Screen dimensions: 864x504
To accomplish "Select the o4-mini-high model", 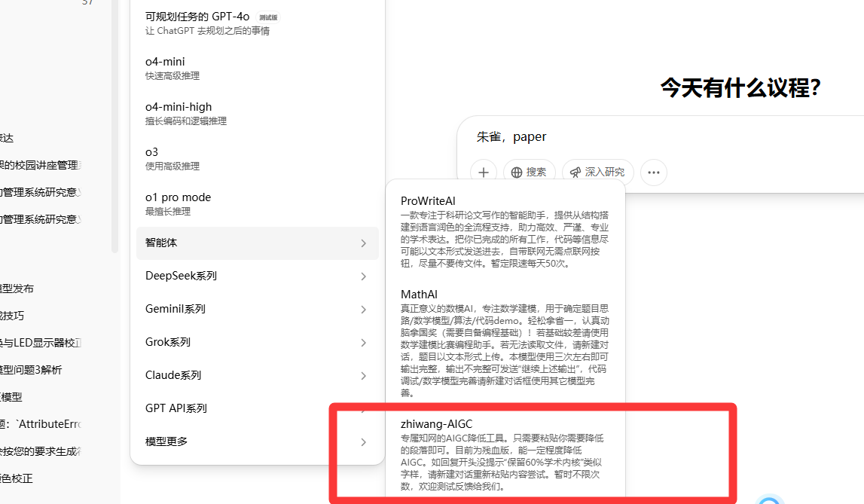I will pyautogui.click(x=258, y=114).
